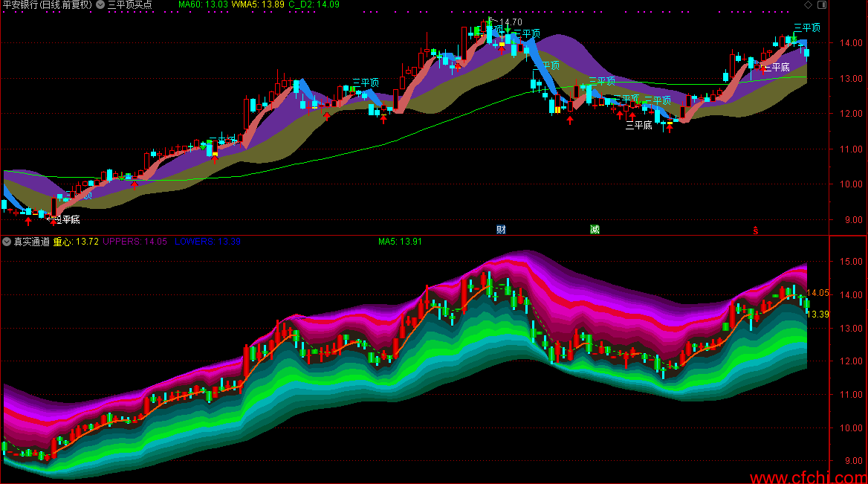Click the 减 event marker icon

click(595, 230)
